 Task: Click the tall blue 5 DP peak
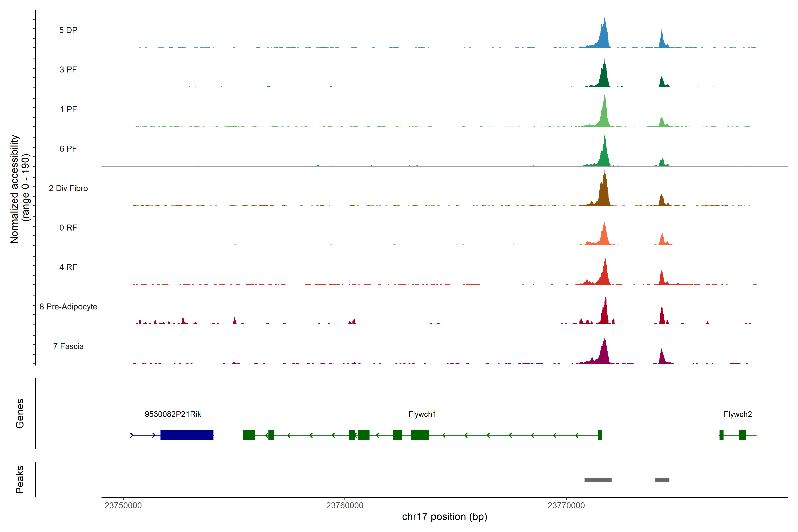point(604,37)
